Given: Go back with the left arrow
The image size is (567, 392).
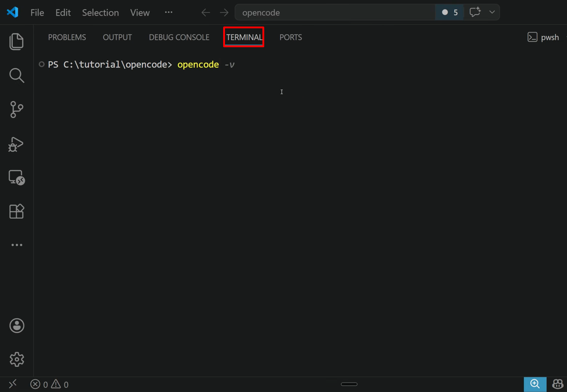Looking at the screenshot, I should [206, 12].
